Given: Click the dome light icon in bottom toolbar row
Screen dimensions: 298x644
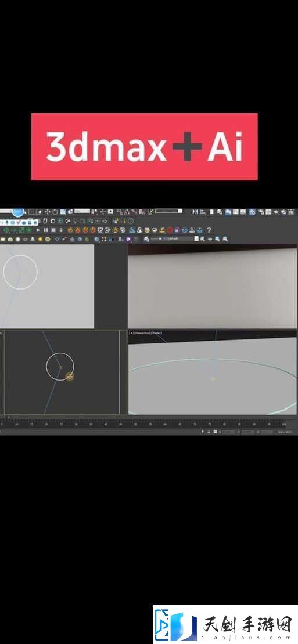Looking at the screenshot, I should tap(10, 239).
